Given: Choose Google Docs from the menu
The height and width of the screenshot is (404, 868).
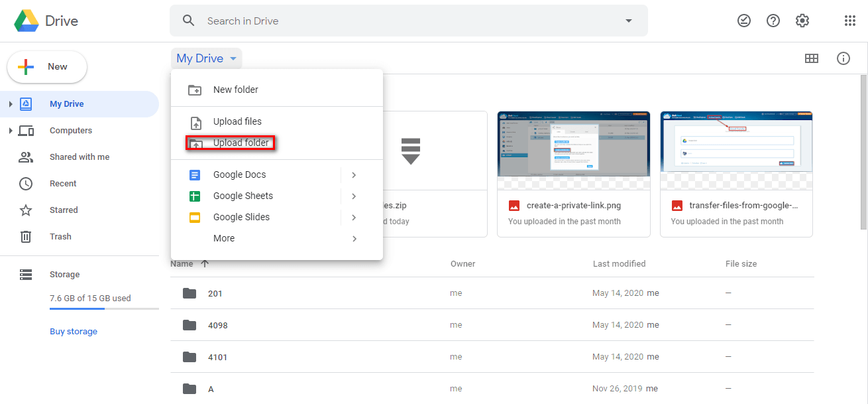Looking at the screenshot, I should coord(277,174).
